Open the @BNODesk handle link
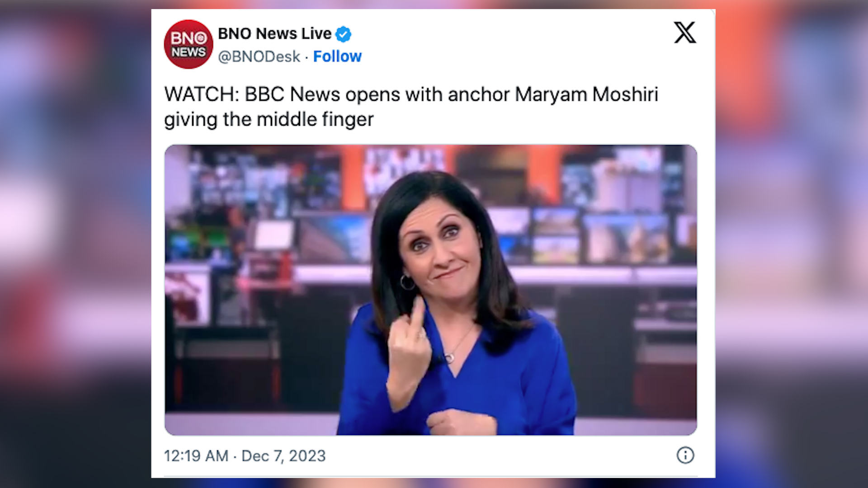 click(x=259, y=56)
